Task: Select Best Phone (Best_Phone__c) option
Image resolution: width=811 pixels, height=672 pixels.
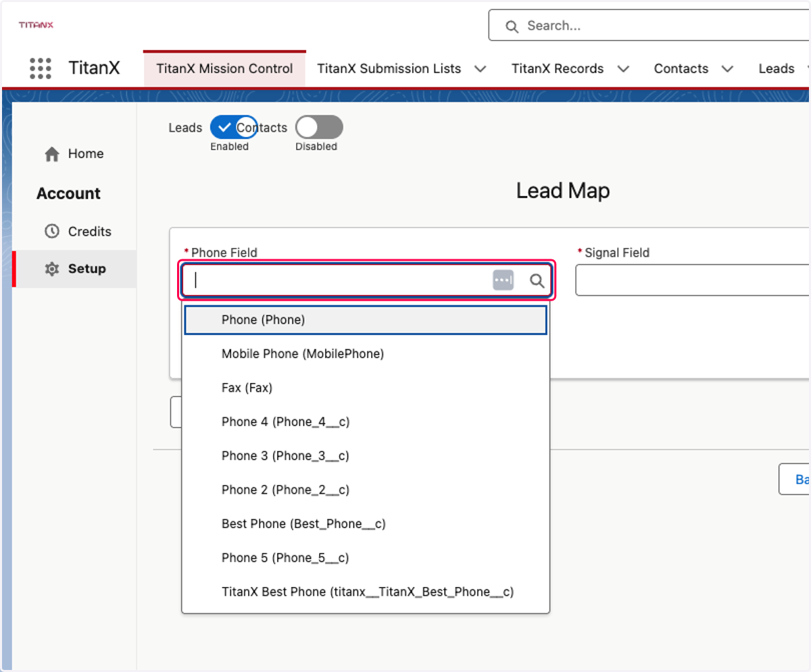Action: 366,523
